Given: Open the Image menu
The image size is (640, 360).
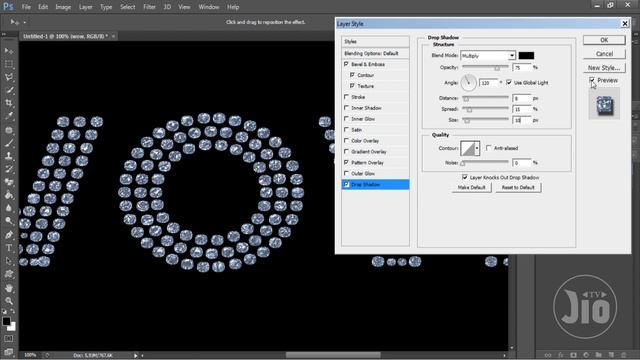Looking at the screenshot, I should pos(63,7).
